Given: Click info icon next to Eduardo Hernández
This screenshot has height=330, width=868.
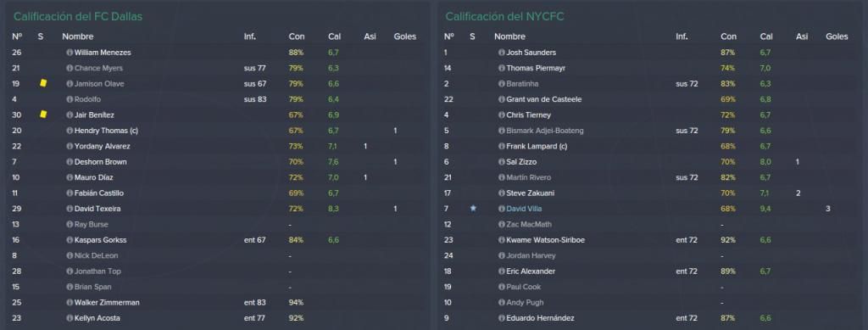Looking at the screenshot, I should coord(502,318).
